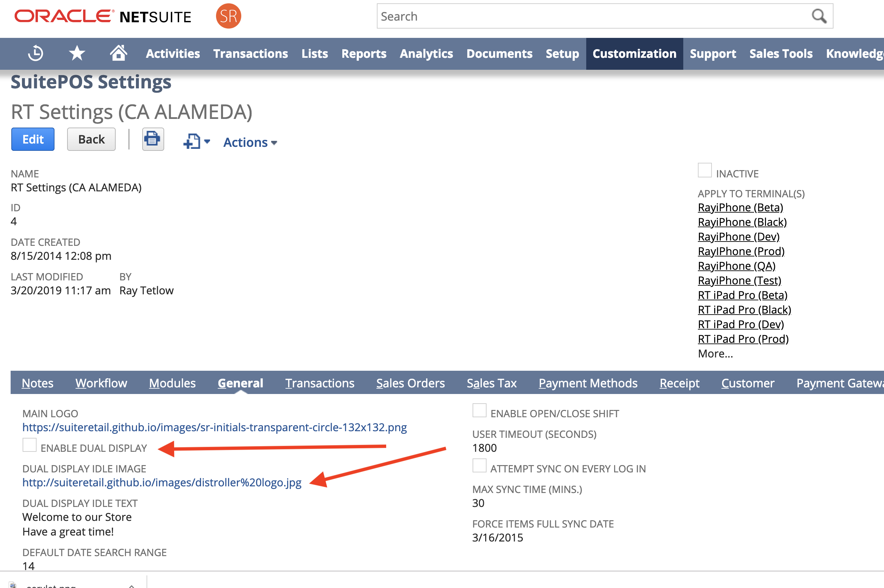Check Attempt Sync On Every Log In

[479, 466]
